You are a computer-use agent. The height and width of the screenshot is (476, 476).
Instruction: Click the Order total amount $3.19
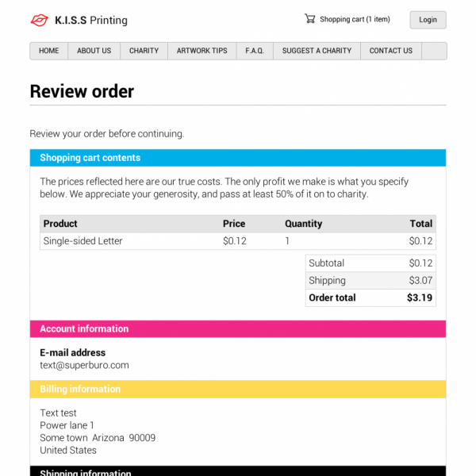pos(420,298)
